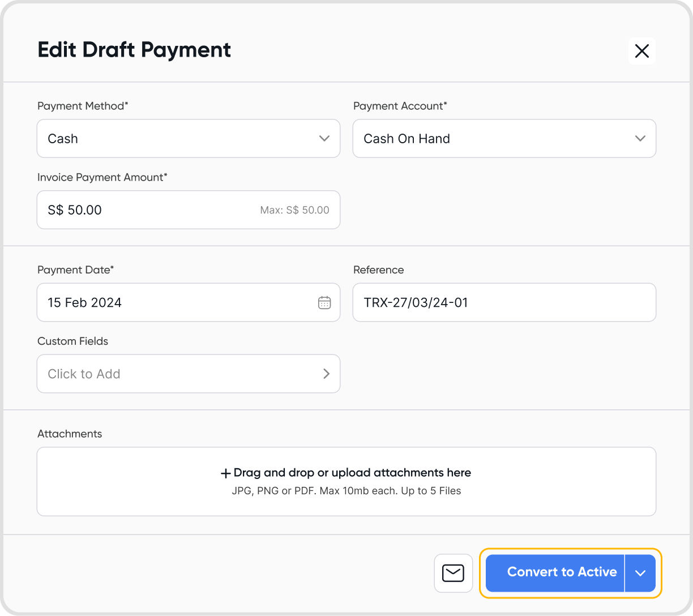Click the 'Click to Add' custom fields placeholder
693x616 pixels.
(84, 374)
